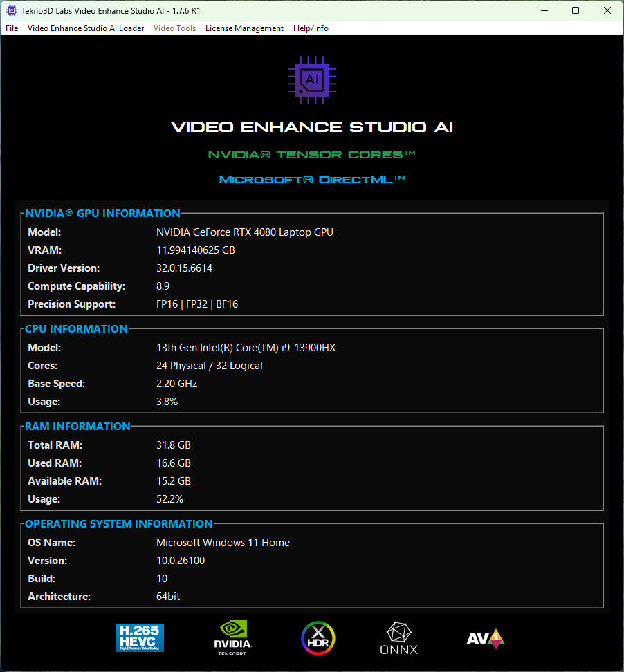Screen dimensions: 624x672
Task: Click the OS Name label
Action: tap(51, 543)
